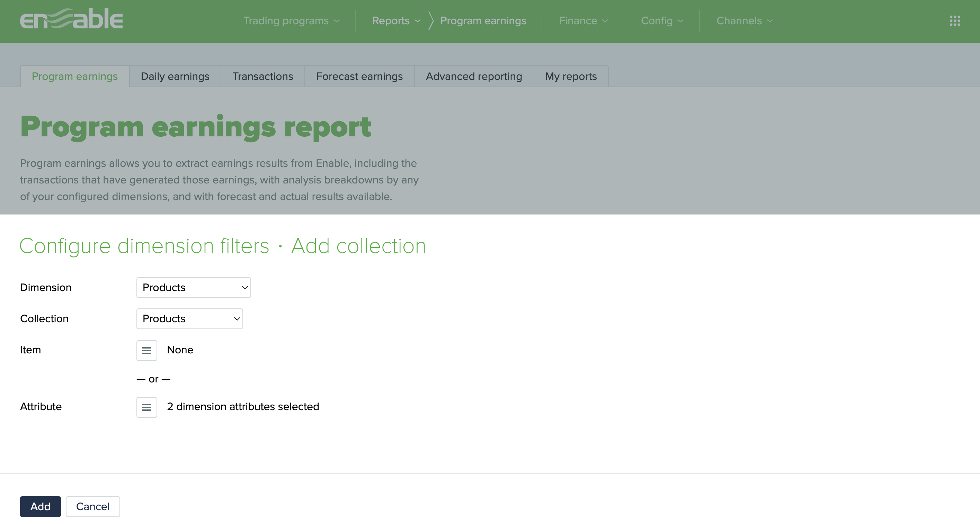Click the 'None' item value text
Screen dimensions: 980x524
[x=180, y=350]
